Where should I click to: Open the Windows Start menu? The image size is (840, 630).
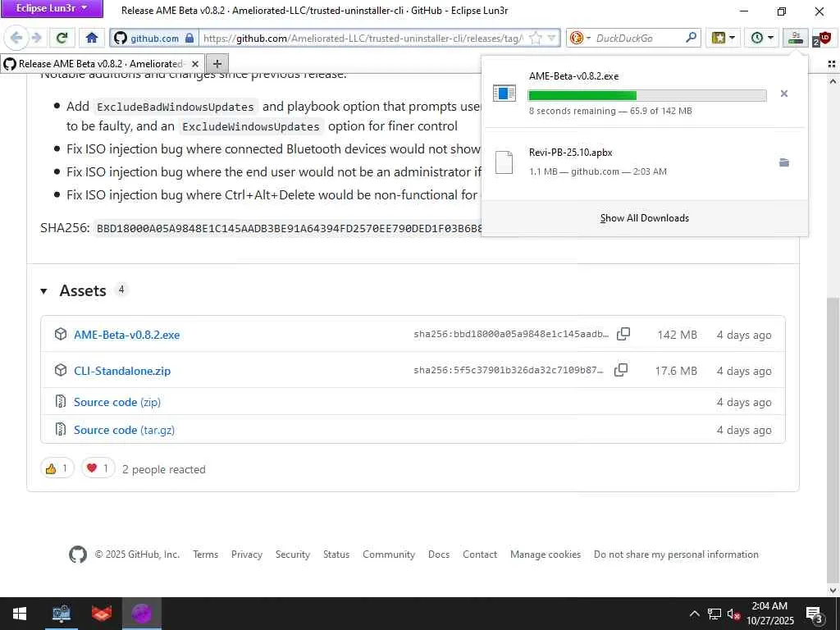pyautogui.click(x=20, y=614)
